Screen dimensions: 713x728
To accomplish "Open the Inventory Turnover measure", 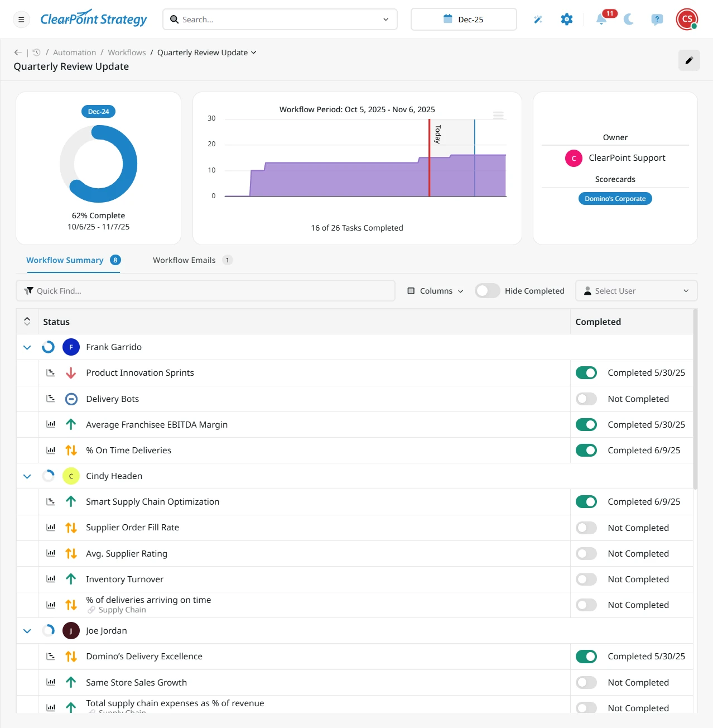I will point(125,579).
